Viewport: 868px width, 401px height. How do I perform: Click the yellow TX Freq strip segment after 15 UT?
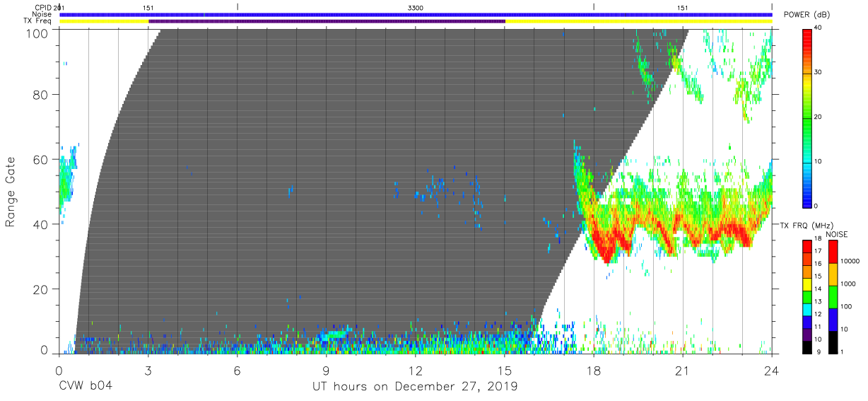coord(639,21)
